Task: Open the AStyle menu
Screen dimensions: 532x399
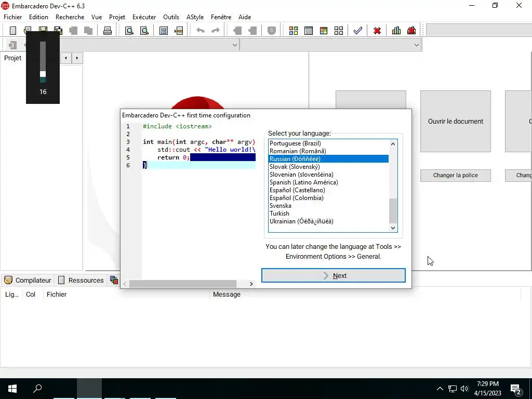Action: 195,17
